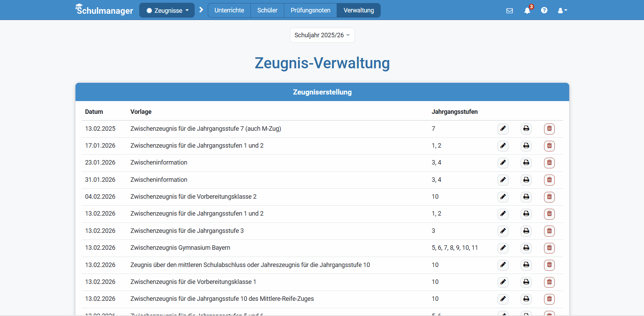This screenshot has width=644, height=316.
Task: Expand the chevron next to Zeugnisse
Action: (x=201, y=10)
